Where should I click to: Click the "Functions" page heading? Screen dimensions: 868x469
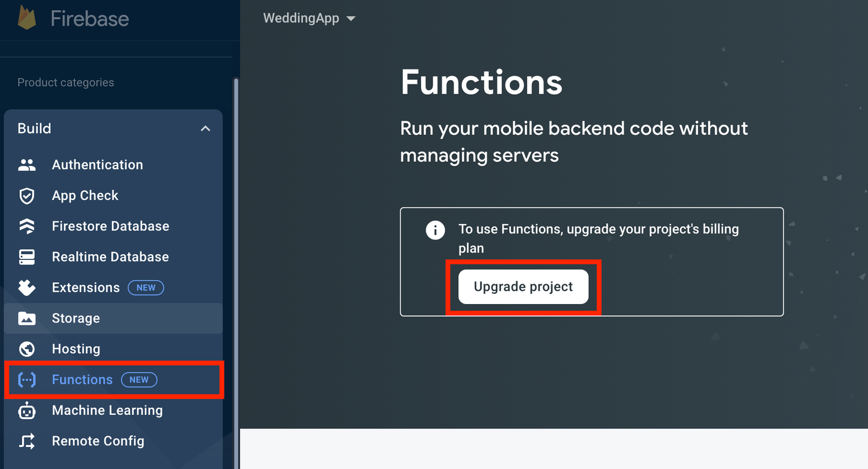click(481, 82)
